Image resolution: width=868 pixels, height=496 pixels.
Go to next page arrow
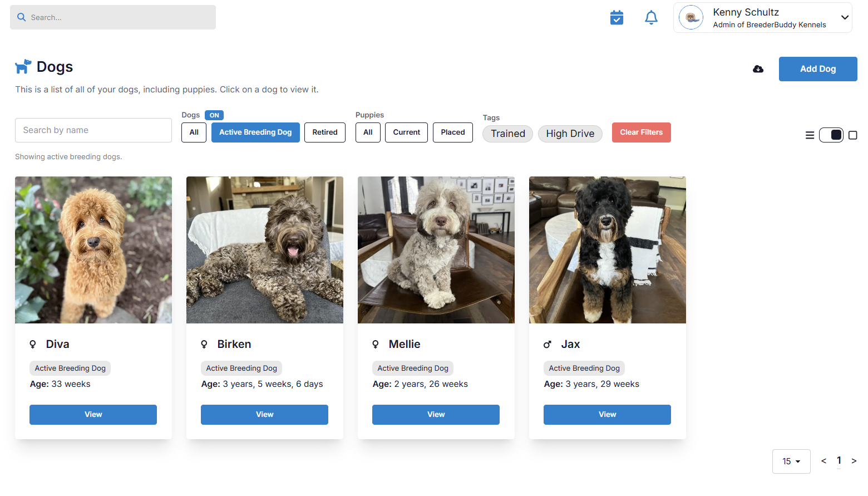(x=854, y=461)
